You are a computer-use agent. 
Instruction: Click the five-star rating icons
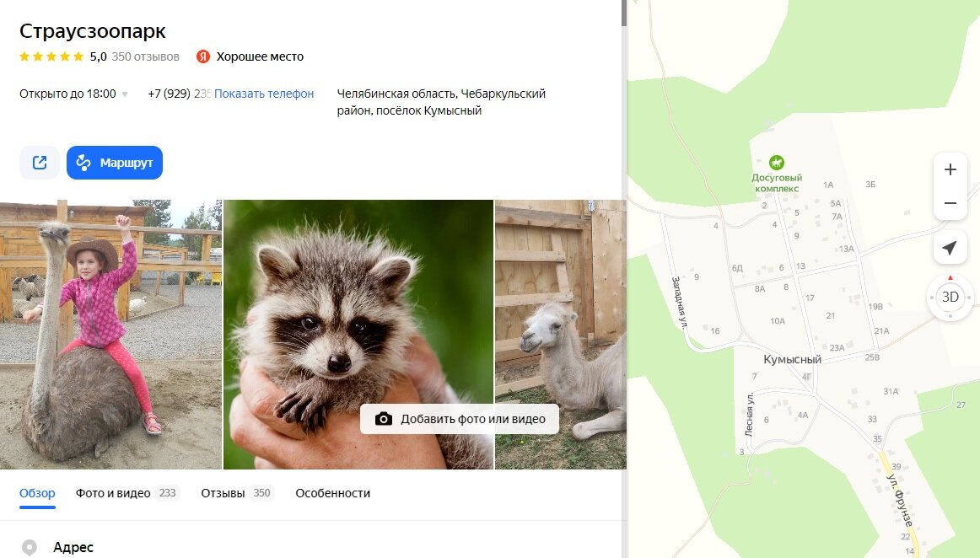click(x=51, y=56)
